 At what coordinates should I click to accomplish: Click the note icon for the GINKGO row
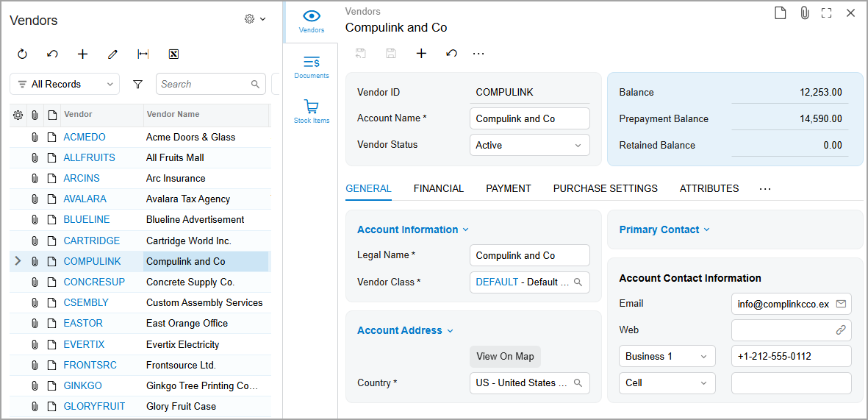52,385
